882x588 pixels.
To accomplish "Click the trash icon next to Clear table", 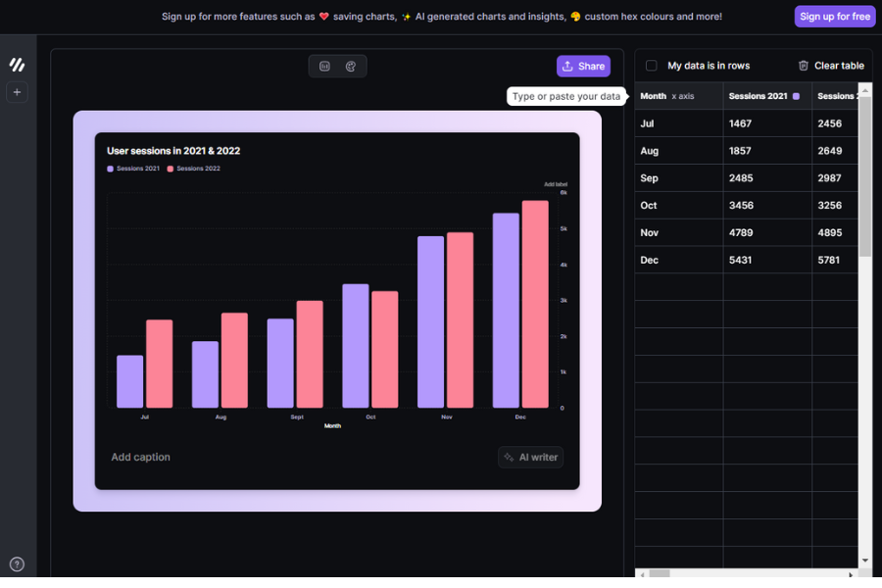I will click(x=804, y=66).
